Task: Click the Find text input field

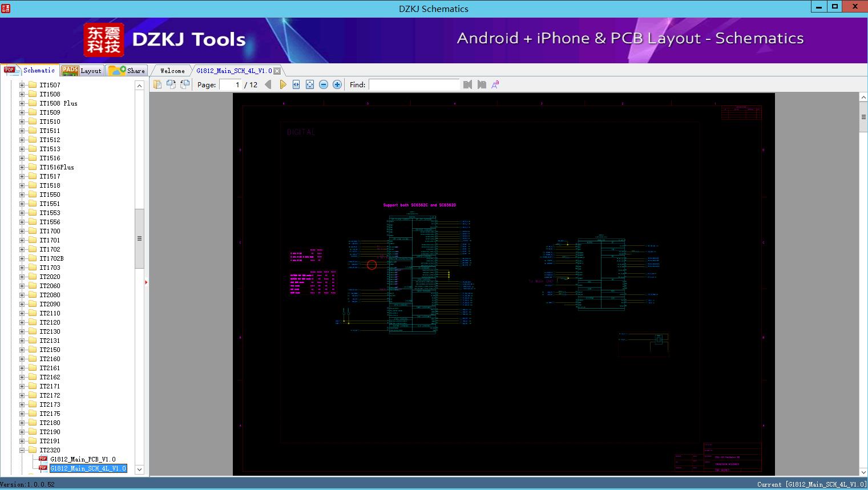Action: coord(414,84)
